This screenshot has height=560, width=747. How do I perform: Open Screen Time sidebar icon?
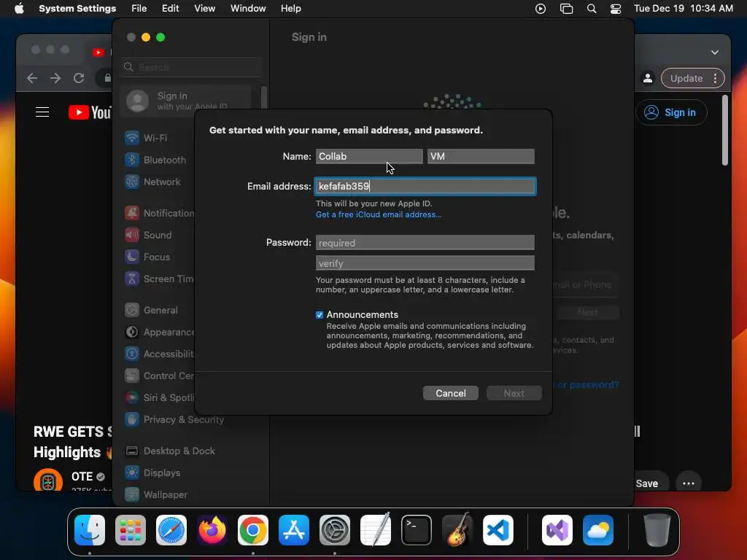coord(132,279)
